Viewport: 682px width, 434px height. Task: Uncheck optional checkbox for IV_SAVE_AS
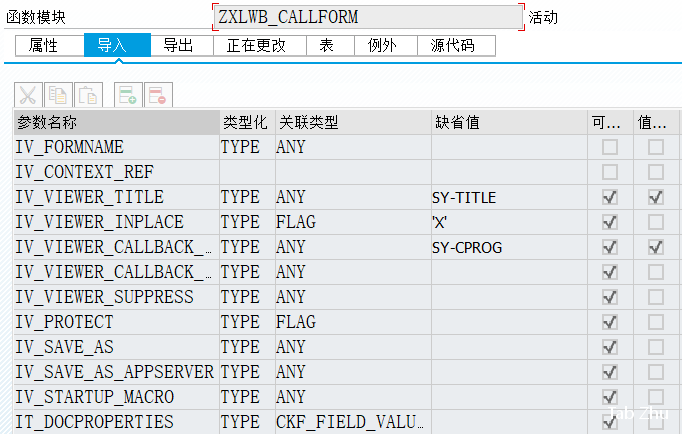click(610, 347)
